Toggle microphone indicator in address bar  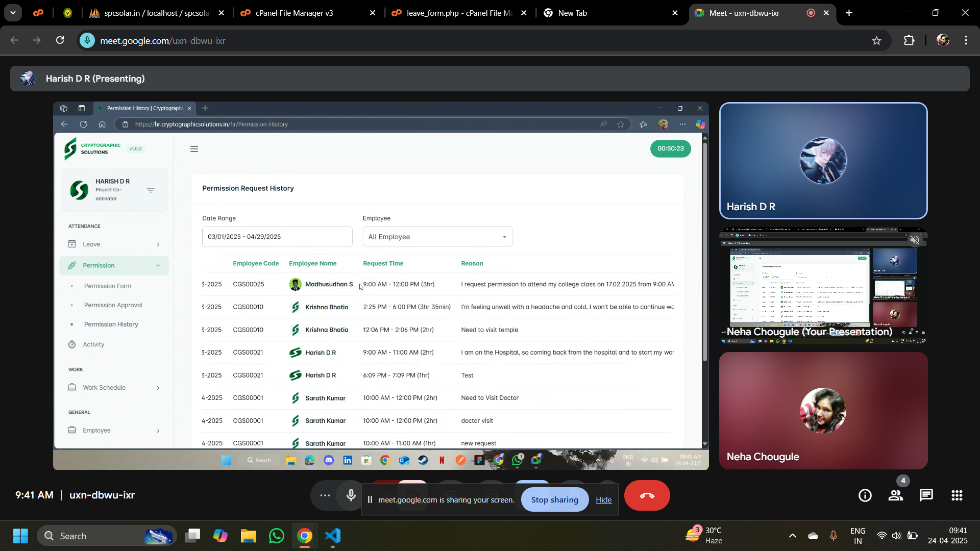click(87, 40)
